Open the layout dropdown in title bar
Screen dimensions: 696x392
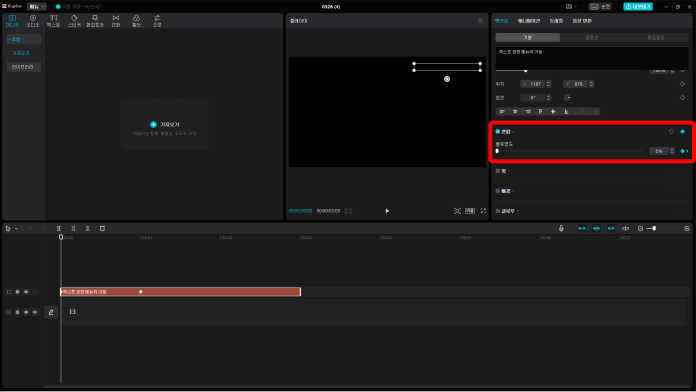tap(571, 7)
